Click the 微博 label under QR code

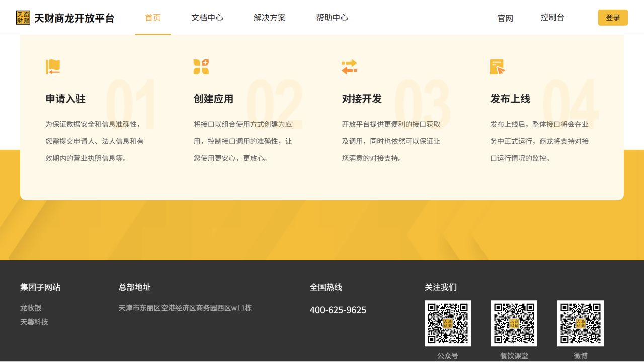pos(581,356)
